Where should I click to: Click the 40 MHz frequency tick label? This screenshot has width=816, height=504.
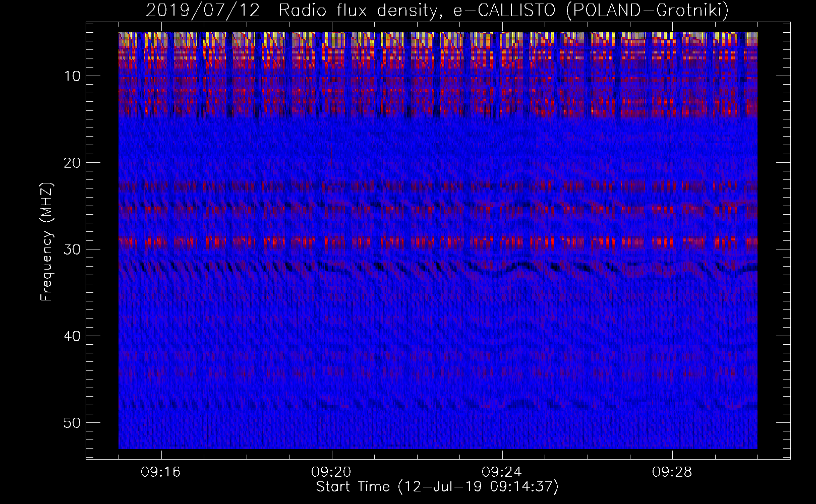click(73, 336)
